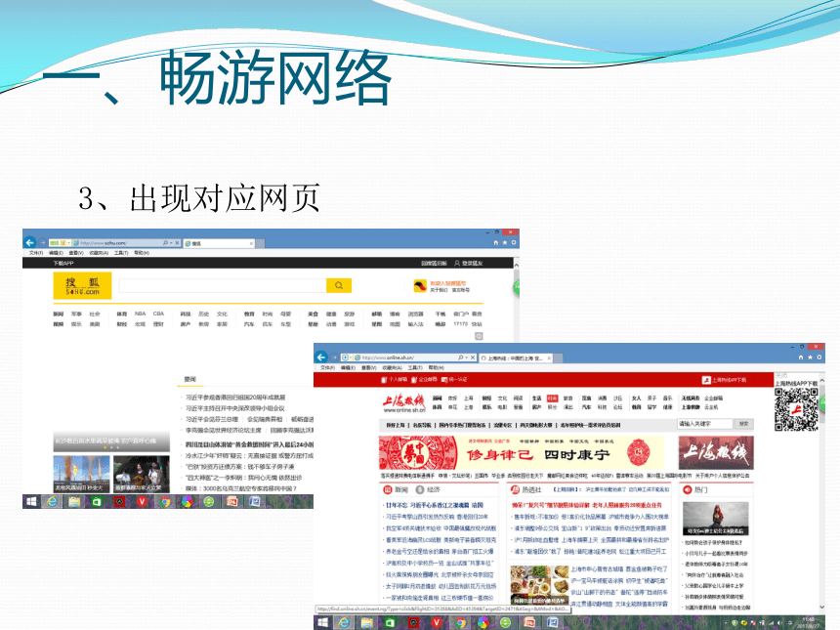The image size is (840, 630).
Task: Click the stop X in Shanghai Online address bar
Action: (x=473, y=357)
